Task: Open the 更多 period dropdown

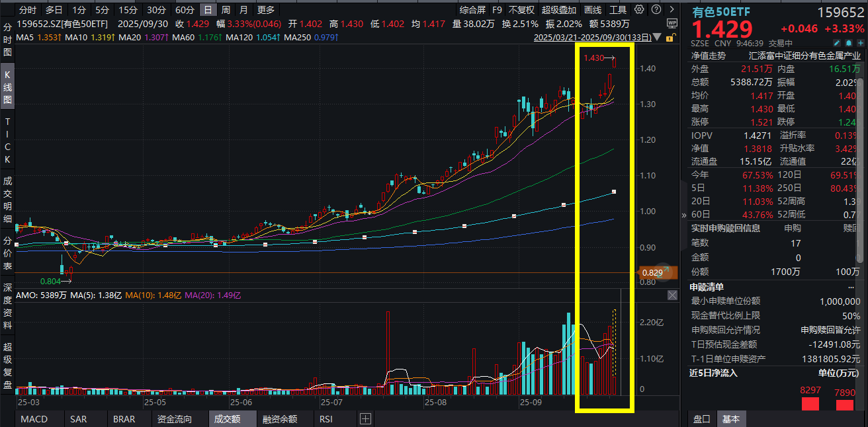Action: click(x=264, y=10)
